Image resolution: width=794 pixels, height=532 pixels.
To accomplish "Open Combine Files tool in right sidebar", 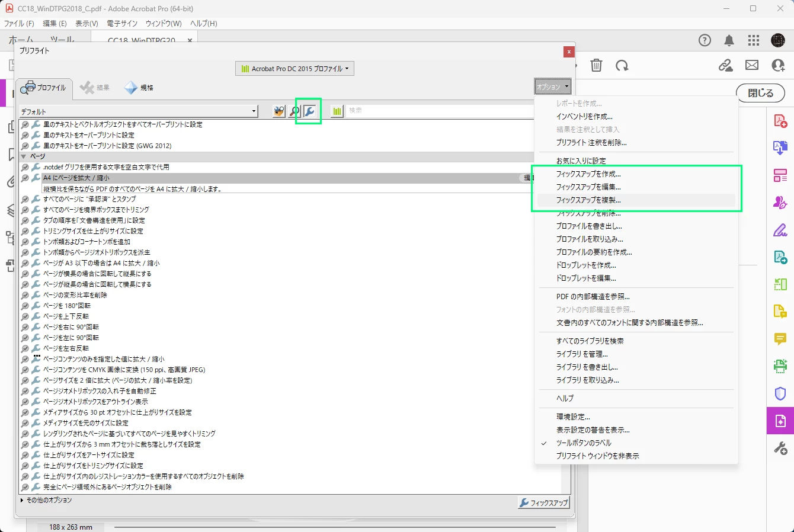I will pos(780,148).
